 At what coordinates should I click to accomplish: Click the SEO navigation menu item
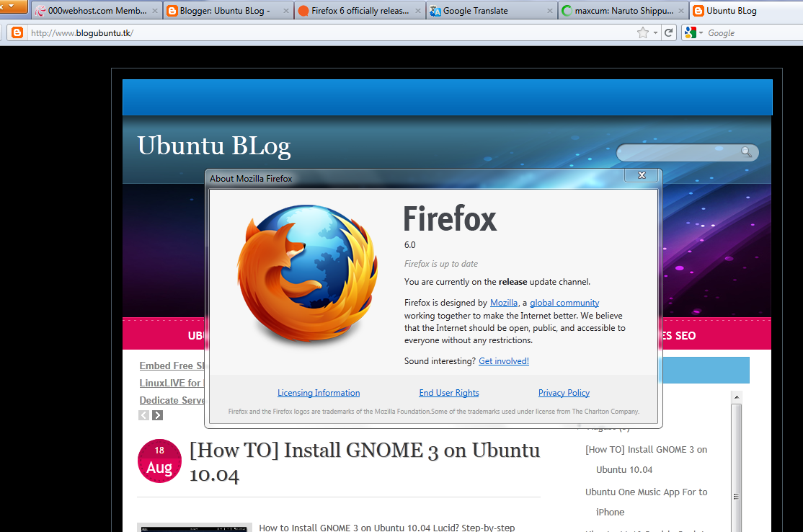coord(680,336)
